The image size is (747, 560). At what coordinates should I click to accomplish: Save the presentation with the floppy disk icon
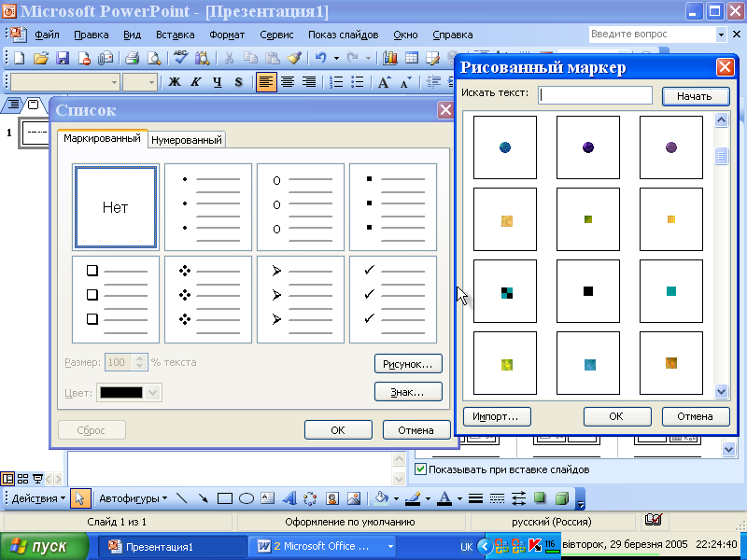click(63, 58)
